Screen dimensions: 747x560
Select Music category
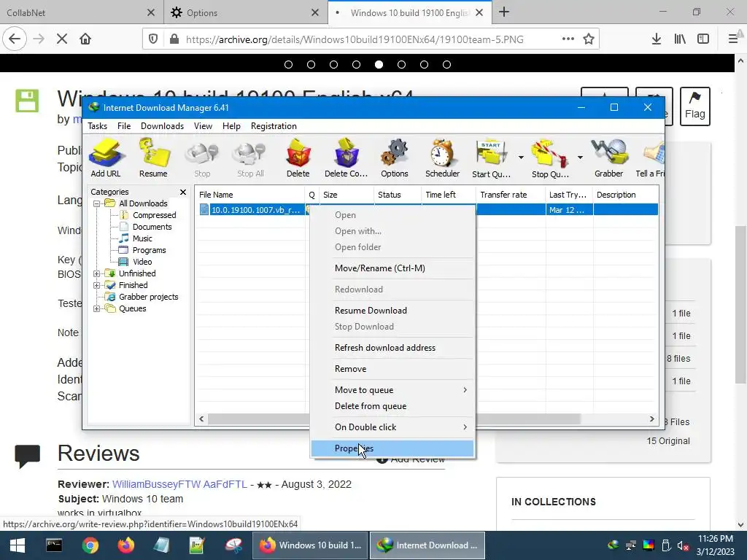coord(142,238)
